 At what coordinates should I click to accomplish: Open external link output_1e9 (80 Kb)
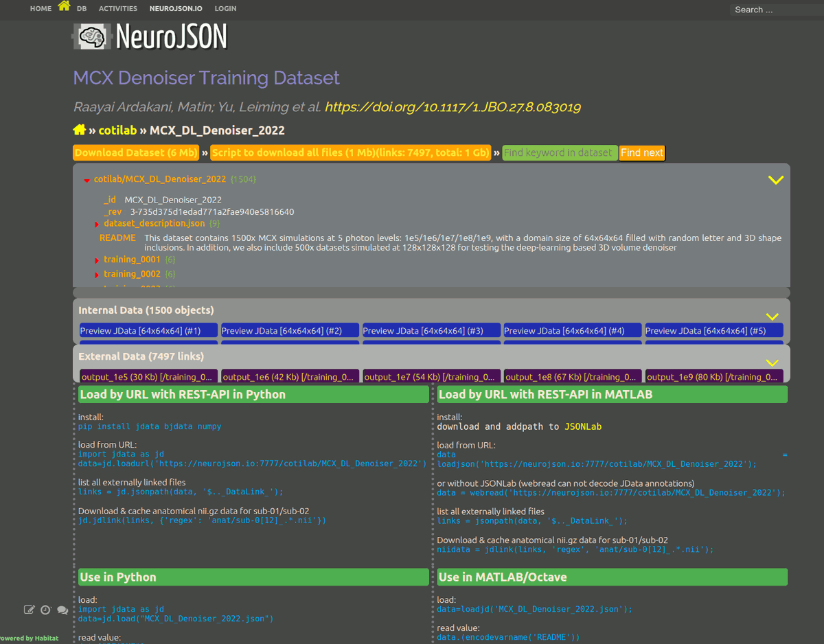coord(714,376)
